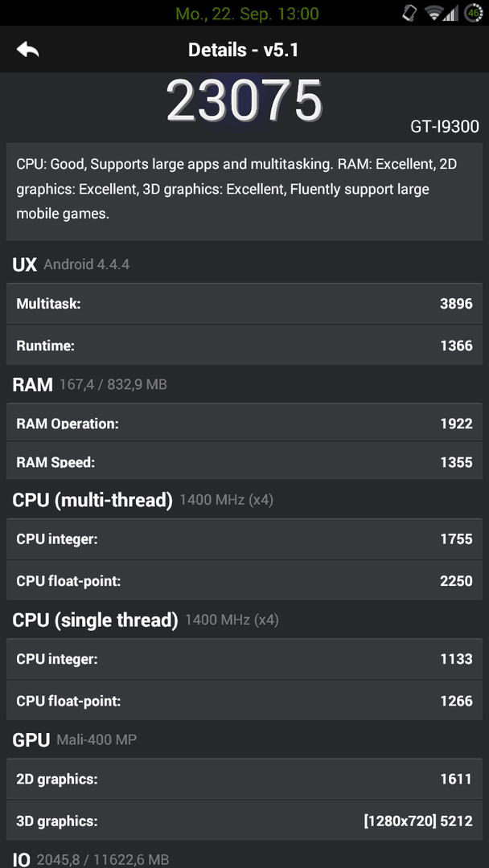Tap the GT-I9300 device label
489x868 pixels.
445,127
